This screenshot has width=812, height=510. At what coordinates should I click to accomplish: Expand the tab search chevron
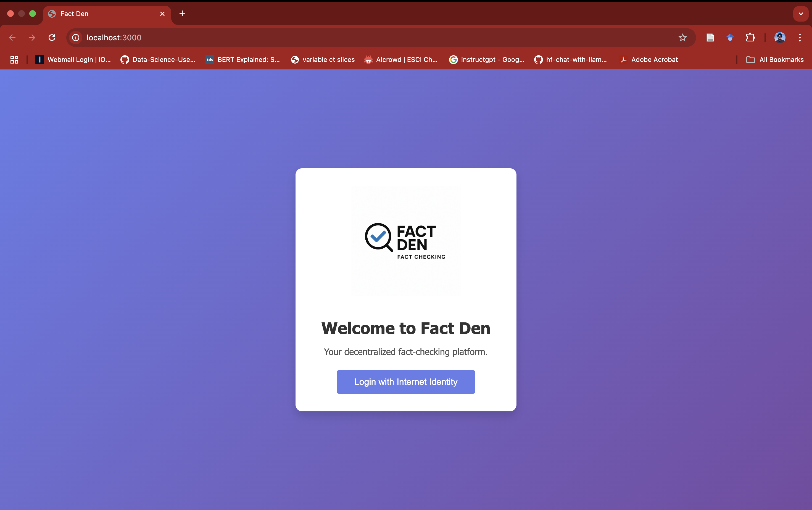click(800, 14)
